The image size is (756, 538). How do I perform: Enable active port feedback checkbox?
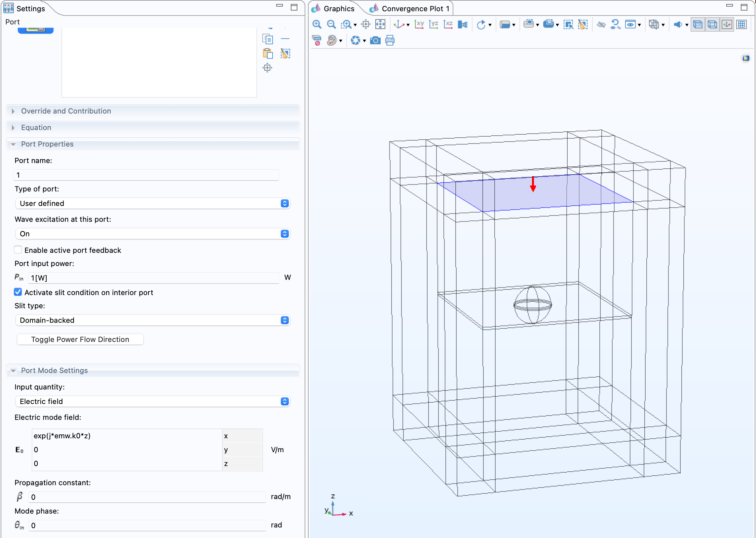18,250
